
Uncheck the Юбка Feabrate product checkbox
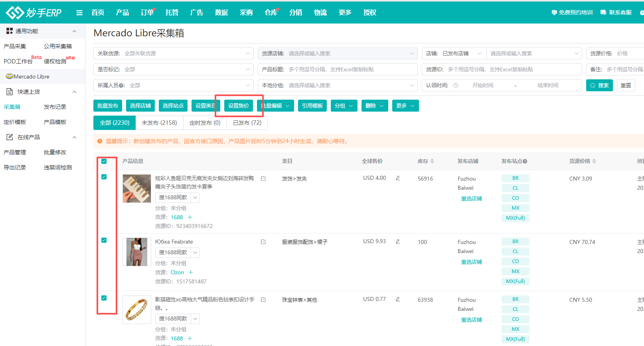tap(104, 240)
